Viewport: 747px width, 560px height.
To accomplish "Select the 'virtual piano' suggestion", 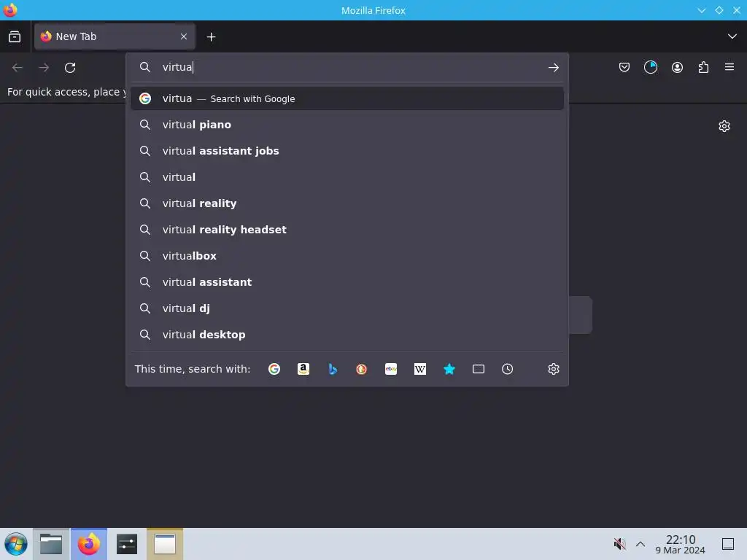I will tap(347, 125).
